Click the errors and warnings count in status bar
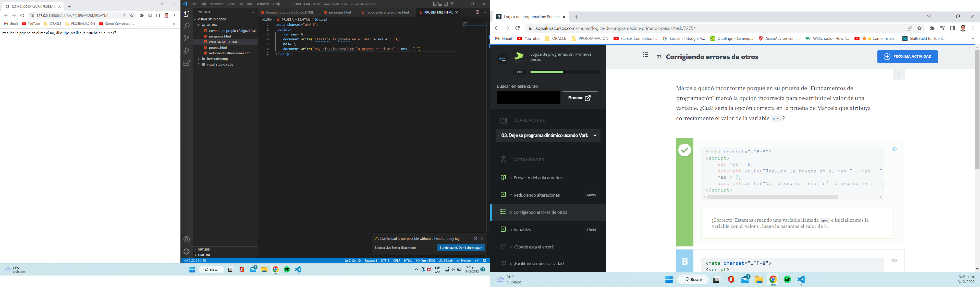This screenshot has width=980, height=287. [x=195, y=261]
